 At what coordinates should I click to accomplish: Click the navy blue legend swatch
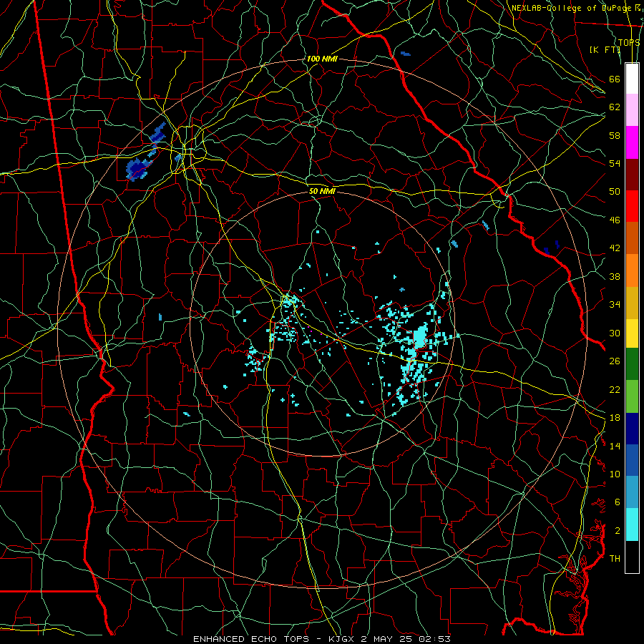[x=632, y=429]
